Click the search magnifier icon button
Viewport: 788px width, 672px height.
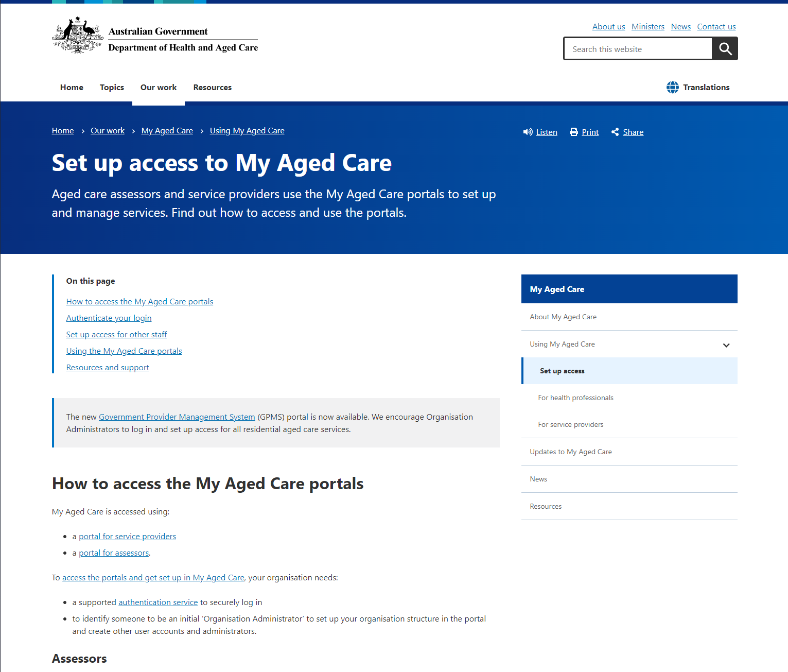pyautogui.click(x=725, y=49)
